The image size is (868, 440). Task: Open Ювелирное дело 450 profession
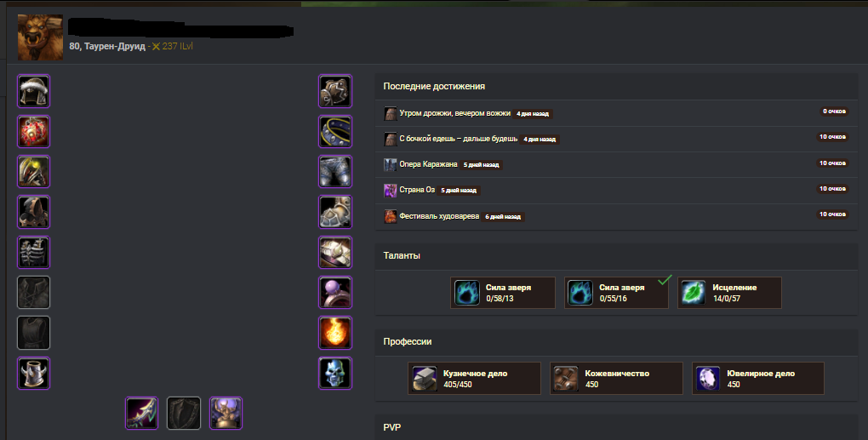point(758,379)
